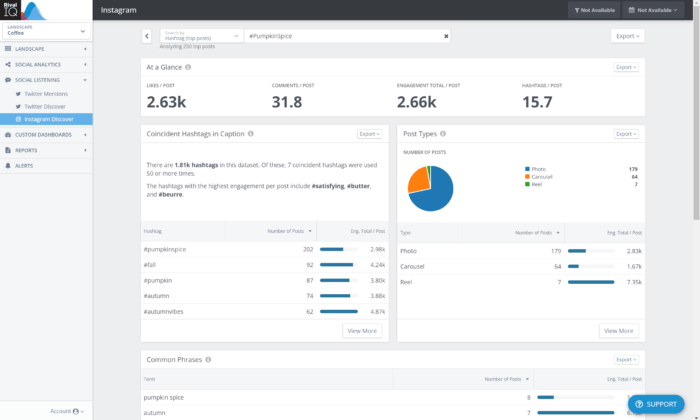Click the orange Carousel legend swatch
The height and width of the screenshot is (420, 700).
coord(527,177)
